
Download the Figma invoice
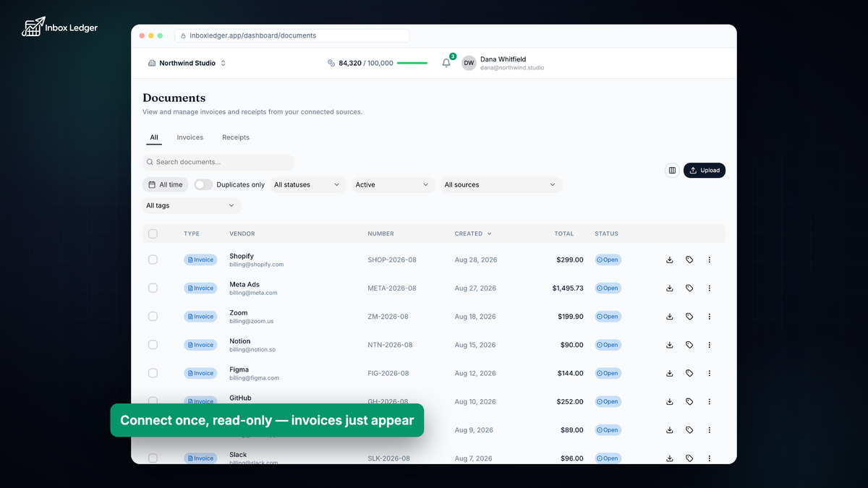(x=670, y=373)
